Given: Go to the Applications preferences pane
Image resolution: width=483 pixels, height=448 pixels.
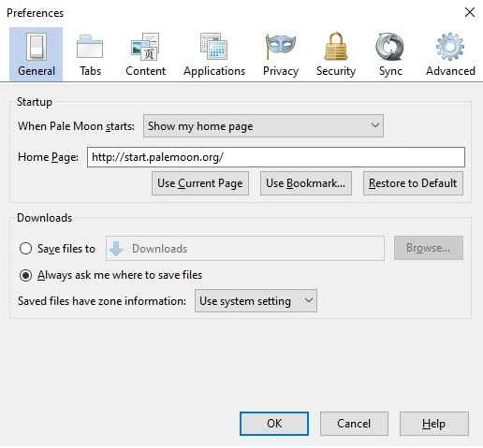Looking at the screenshot, I should pyautogui.click(x=214, y=54).
